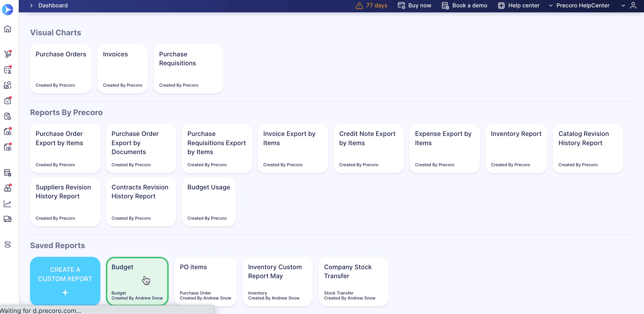Open the Purchase Orders visual chart
This screenshot has width=644, height=314.
point(61,69)
